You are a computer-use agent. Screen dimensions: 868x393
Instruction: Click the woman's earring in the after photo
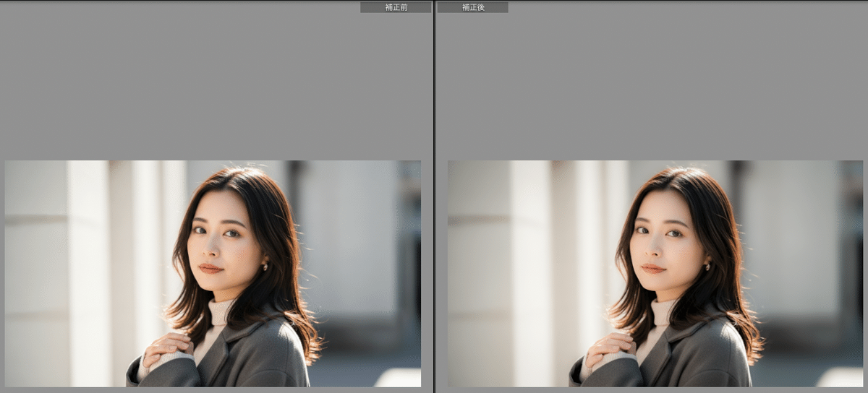point(707,265)
